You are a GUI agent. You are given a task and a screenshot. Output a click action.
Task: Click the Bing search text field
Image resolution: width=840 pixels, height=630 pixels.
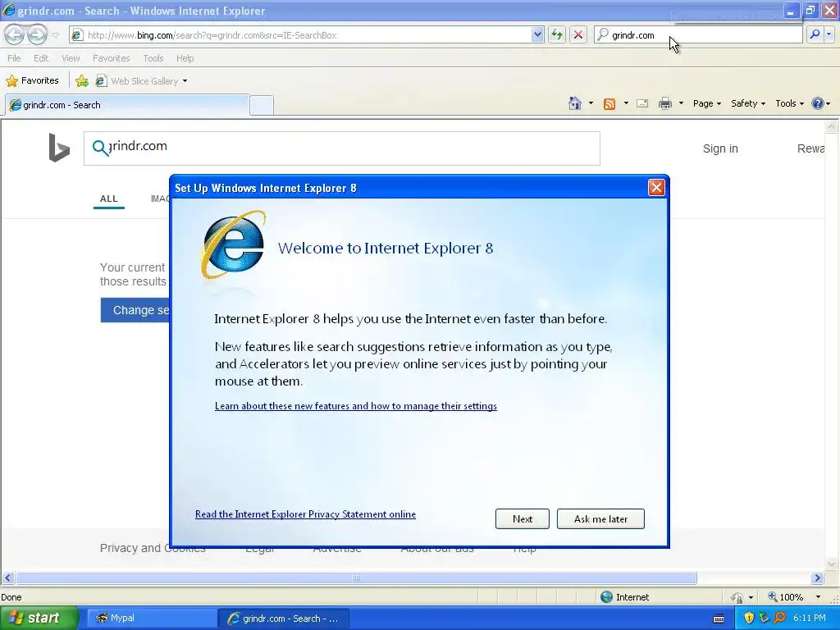point(342,148)
